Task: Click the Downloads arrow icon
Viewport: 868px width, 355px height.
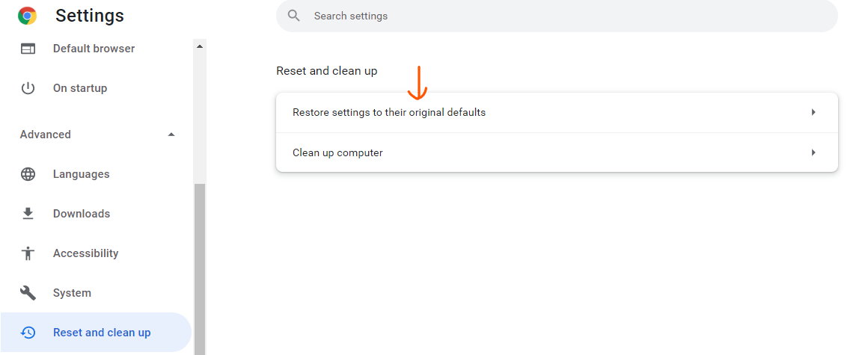Action: pyautogui.click(x=28, y=214)
